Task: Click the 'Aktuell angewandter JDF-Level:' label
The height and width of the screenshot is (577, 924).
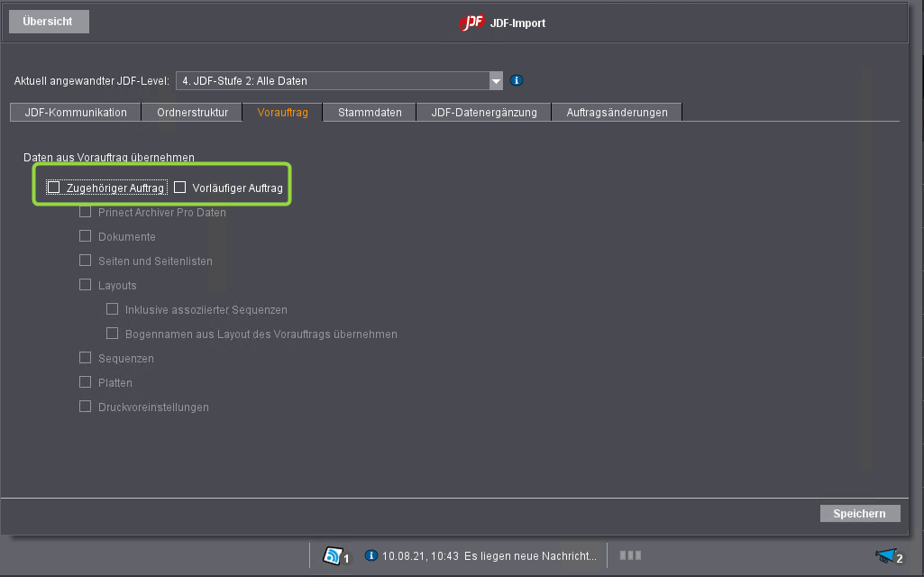Action: 92,81
